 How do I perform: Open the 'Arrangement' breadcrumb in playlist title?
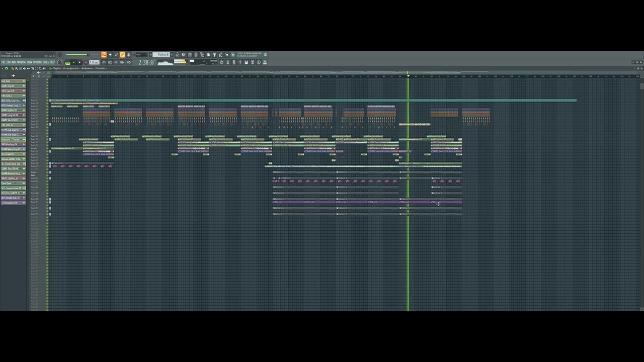tap(70, 68)
